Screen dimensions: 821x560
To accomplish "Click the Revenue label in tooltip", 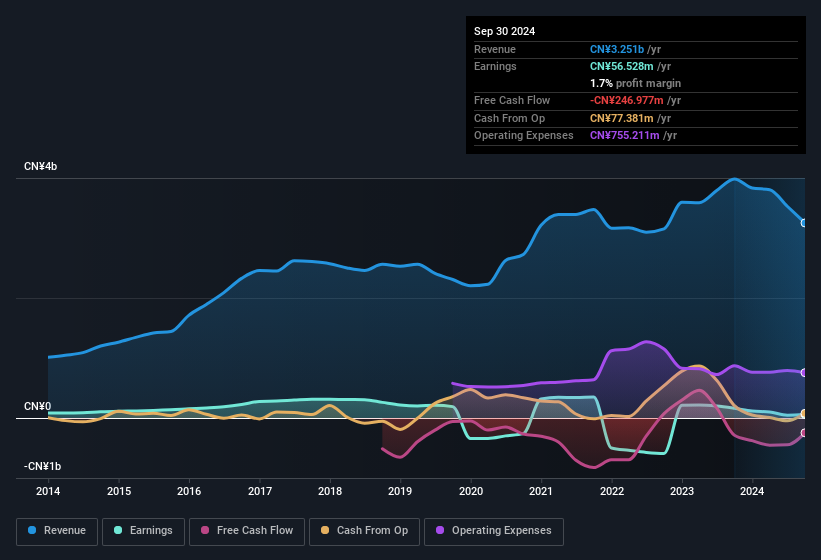I will 495,49.
